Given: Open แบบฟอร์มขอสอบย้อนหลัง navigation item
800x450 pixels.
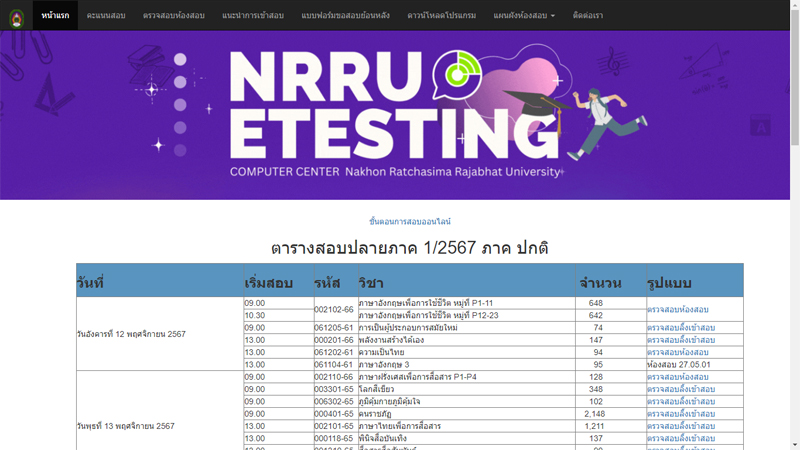Looking at the screenshot, I should pyautogui.click(x=344, y=16).
